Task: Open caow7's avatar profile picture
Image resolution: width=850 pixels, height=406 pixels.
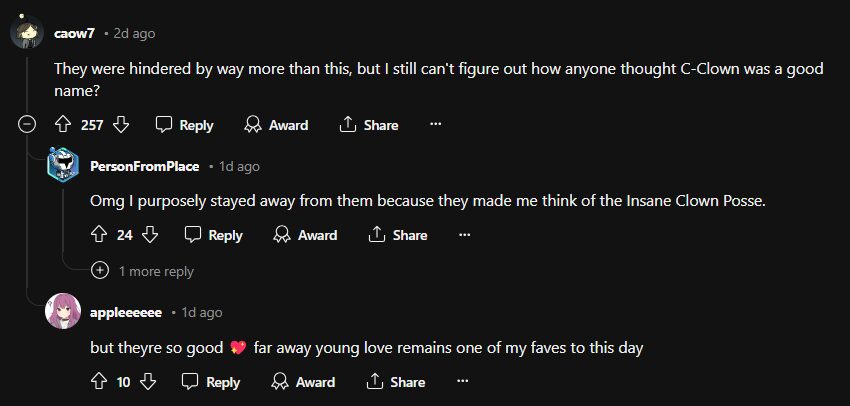Action: [x=26, y=33]
